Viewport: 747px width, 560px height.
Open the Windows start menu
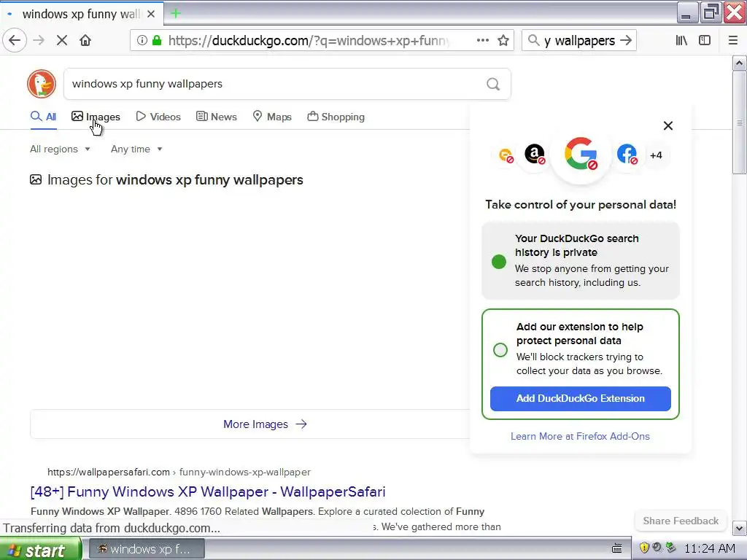click(41, 550)
